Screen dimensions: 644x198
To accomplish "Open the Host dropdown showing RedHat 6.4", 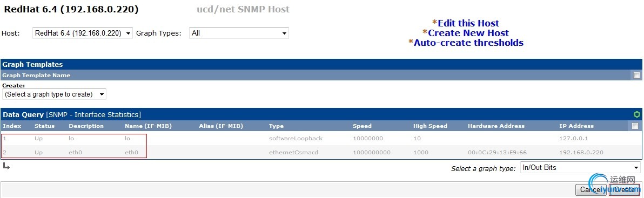I will (x=83, y=33).
